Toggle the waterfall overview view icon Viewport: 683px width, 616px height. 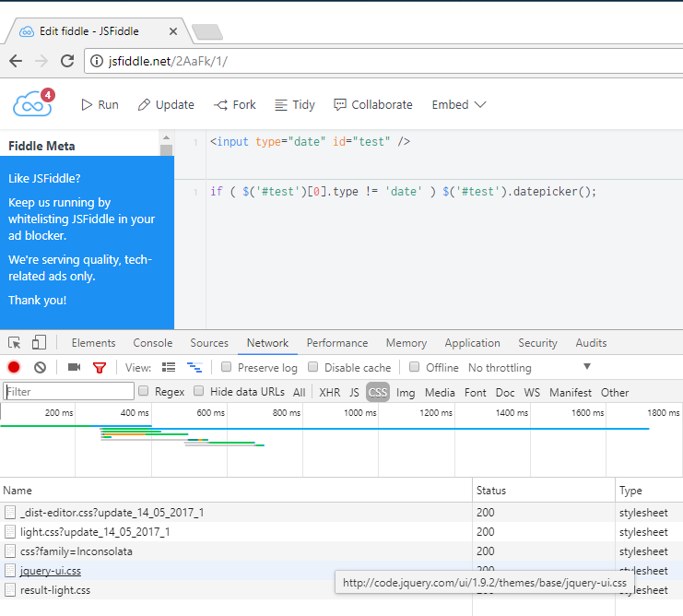click(194, 367)
